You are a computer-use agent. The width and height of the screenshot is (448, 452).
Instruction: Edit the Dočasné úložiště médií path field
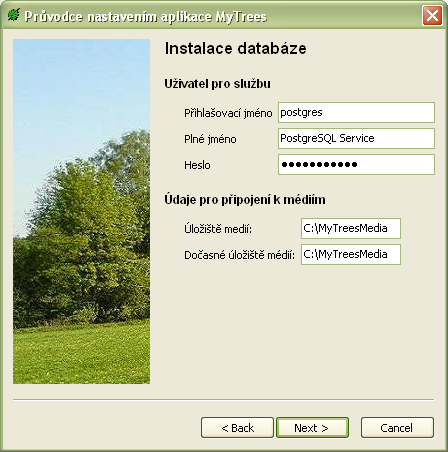(x=351, y=254)
